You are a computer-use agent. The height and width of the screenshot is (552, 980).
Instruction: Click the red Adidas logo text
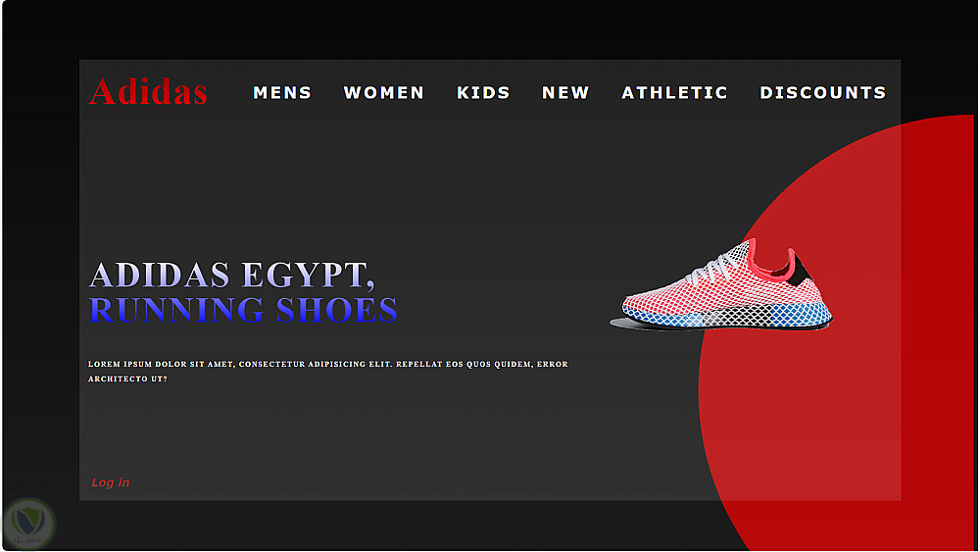148,92
